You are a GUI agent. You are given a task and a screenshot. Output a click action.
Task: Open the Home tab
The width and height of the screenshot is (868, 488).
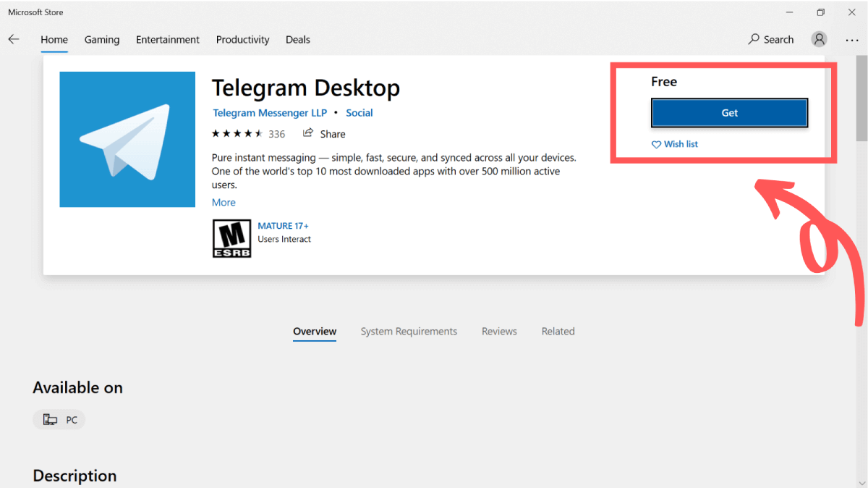[54, 39]
